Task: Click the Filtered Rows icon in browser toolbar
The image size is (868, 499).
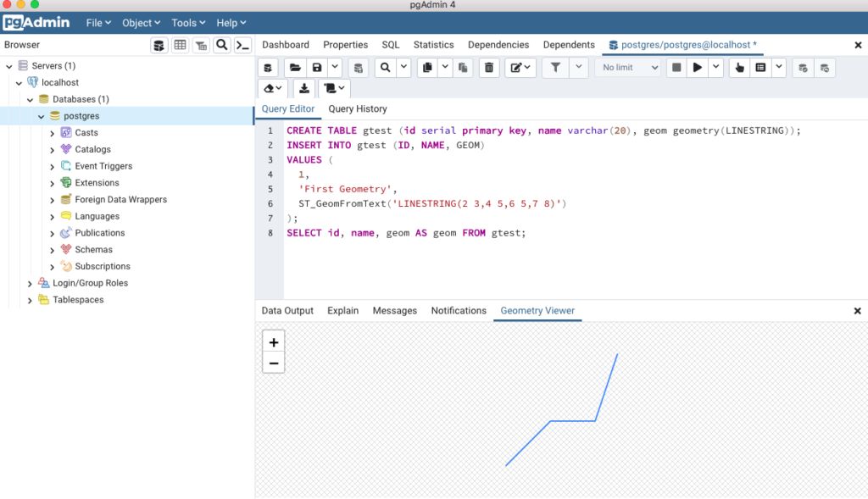Action: point(201,45)
